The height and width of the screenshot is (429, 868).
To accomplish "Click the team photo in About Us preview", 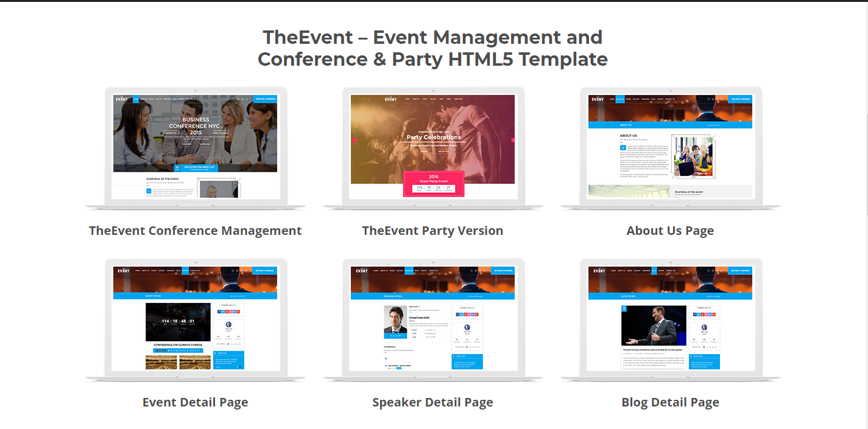I will 693,156.
